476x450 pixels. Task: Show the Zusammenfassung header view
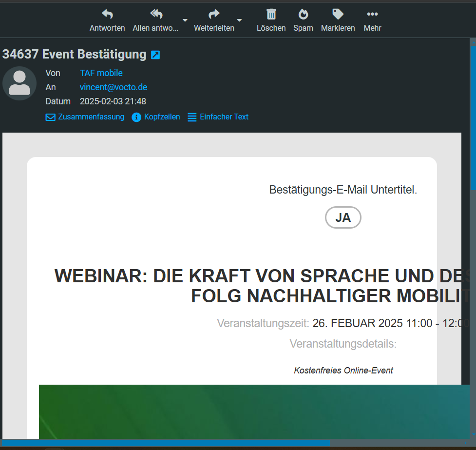click(x=85, y=117)
